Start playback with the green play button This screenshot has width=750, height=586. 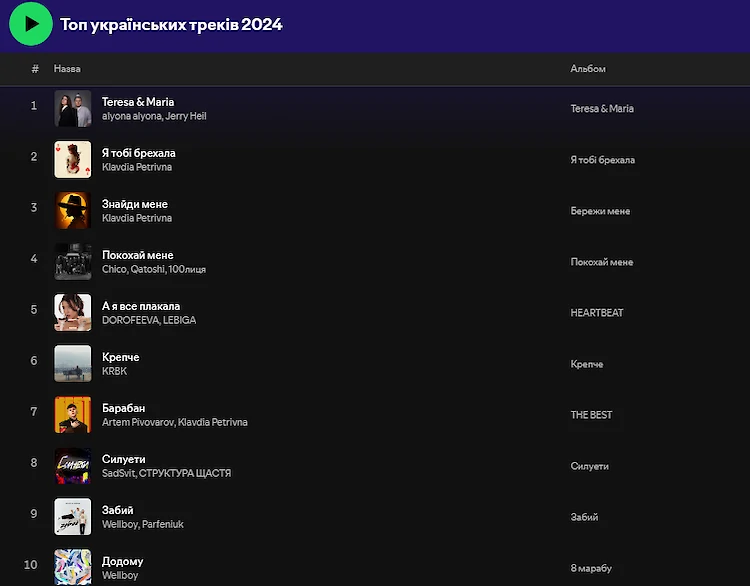(31, 24)
